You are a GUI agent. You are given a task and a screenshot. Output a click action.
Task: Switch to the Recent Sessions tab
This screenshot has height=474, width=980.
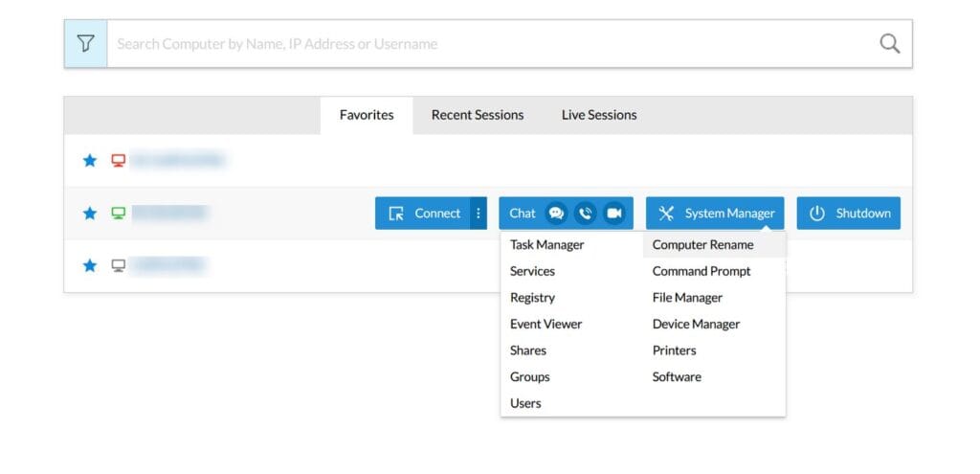pos(478,115)
